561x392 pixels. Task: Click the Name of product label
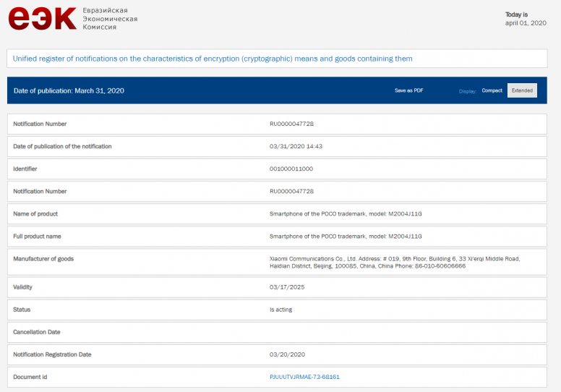click(35, 214)
